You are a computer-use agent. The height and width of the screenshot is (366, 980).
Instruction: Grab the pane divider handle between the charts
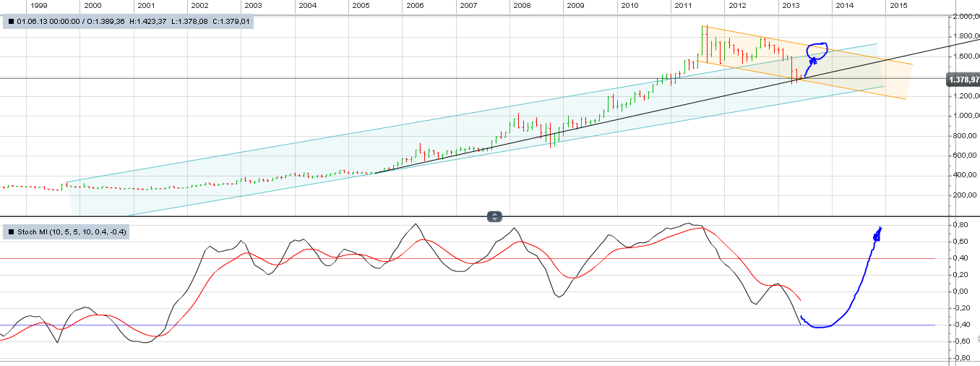click(494, 216)
